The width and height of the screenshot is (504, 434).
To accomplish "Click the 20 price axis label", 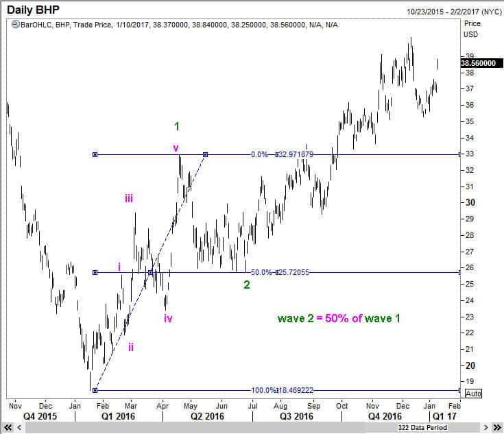I will pos(470,365).
